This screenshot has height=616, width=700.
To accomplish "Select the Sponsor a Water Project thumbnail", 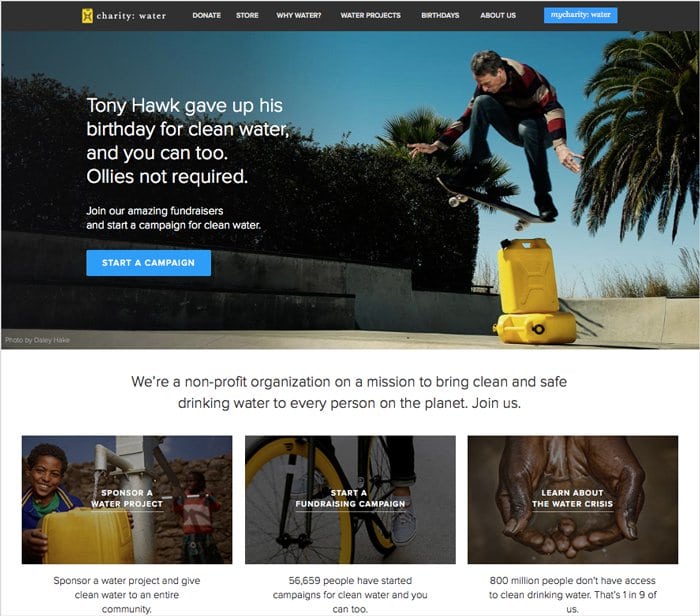I will [x=127, y=499].
